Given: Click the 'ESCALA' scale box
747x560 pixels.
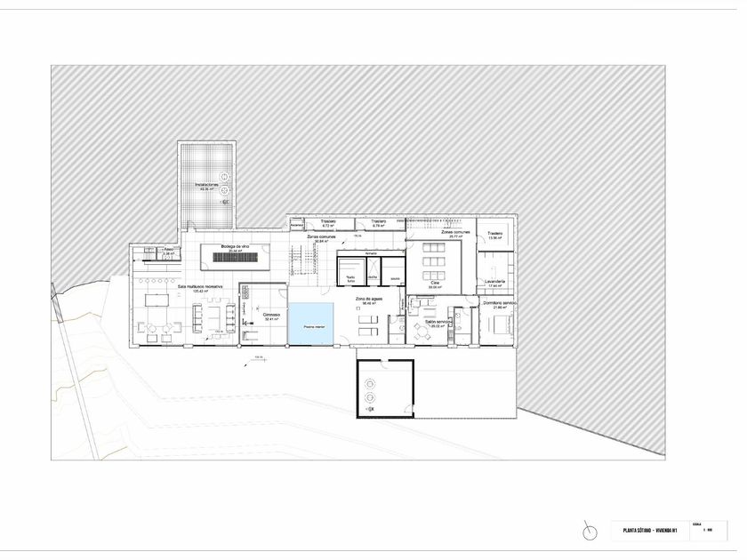Looking at the screenshot, I should (x=709, y=530).
